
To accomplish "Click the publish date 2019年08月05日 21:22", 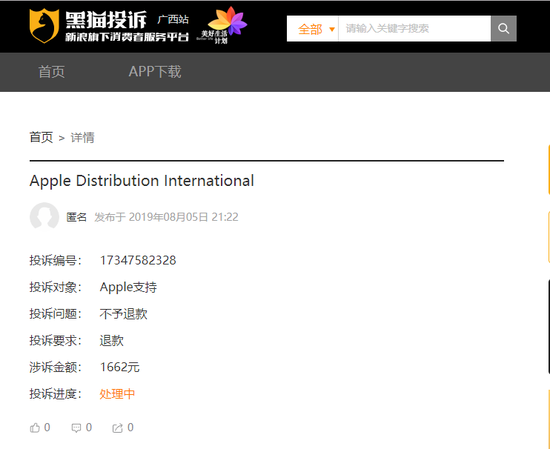I will (183, 217).
